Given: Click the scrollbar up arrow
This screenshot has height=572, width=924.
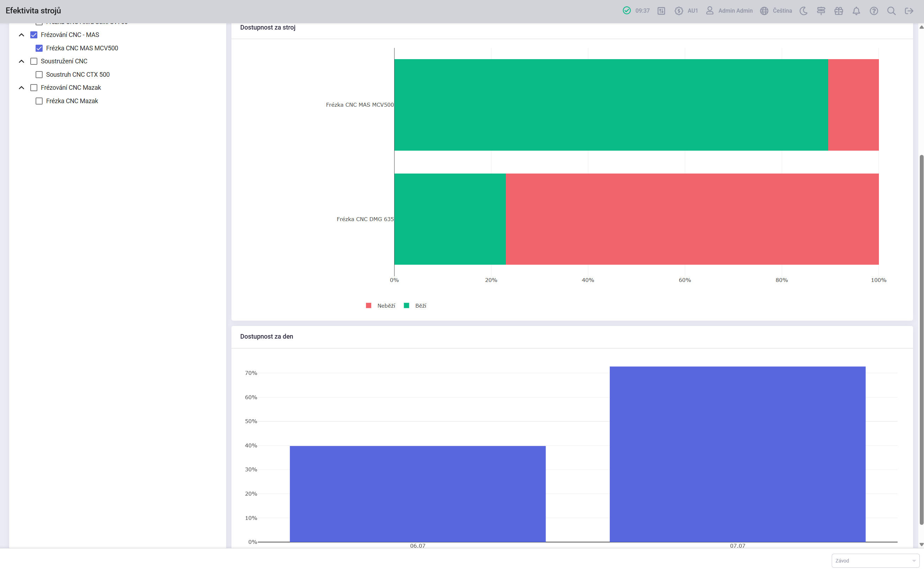Looking at the screenshot, I should 921,27.
